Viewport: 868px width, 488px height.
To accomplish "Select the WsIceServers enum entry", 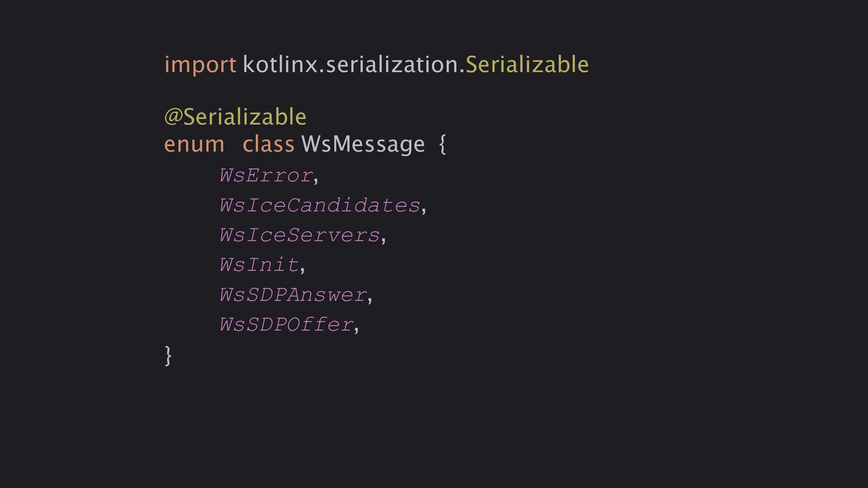I will [x=299, y=235].
